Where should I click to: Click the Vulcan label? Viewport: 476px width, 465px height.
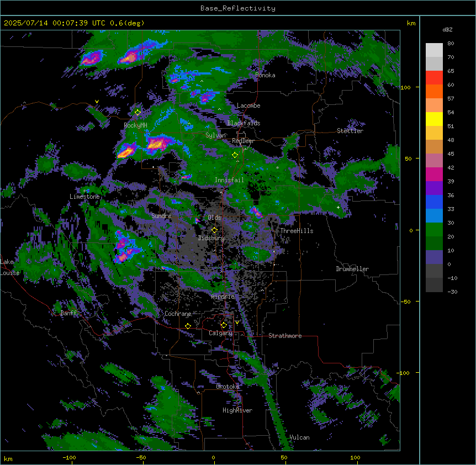click(300, 437)
